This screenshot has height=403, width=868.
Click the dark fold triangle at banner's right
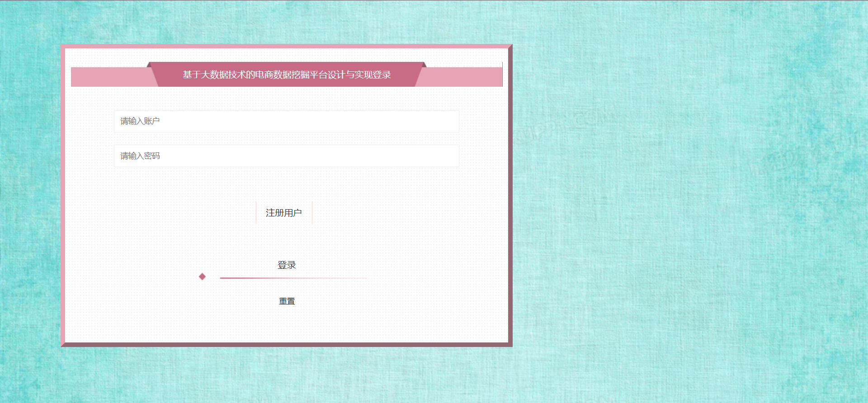(424, 65)
